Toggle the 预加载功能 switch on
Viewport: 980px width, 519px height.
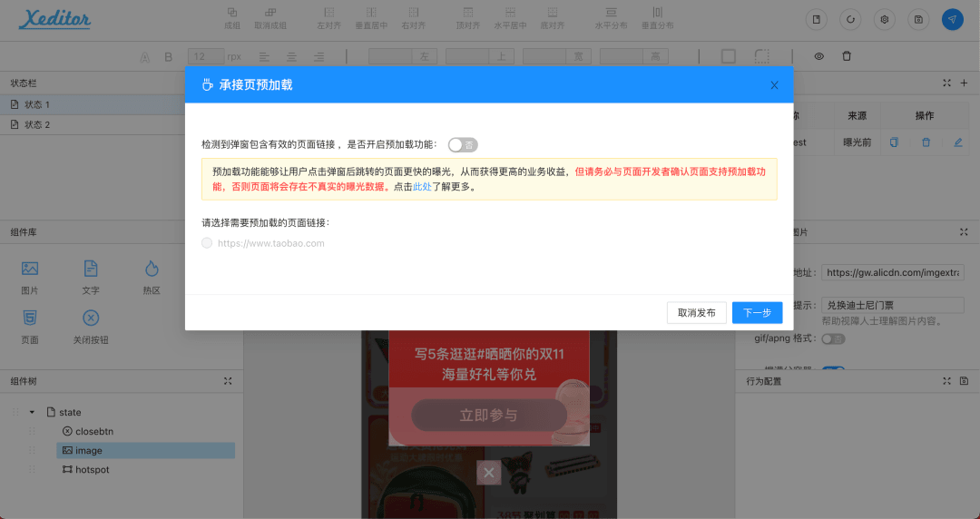(x=463, y=145)
